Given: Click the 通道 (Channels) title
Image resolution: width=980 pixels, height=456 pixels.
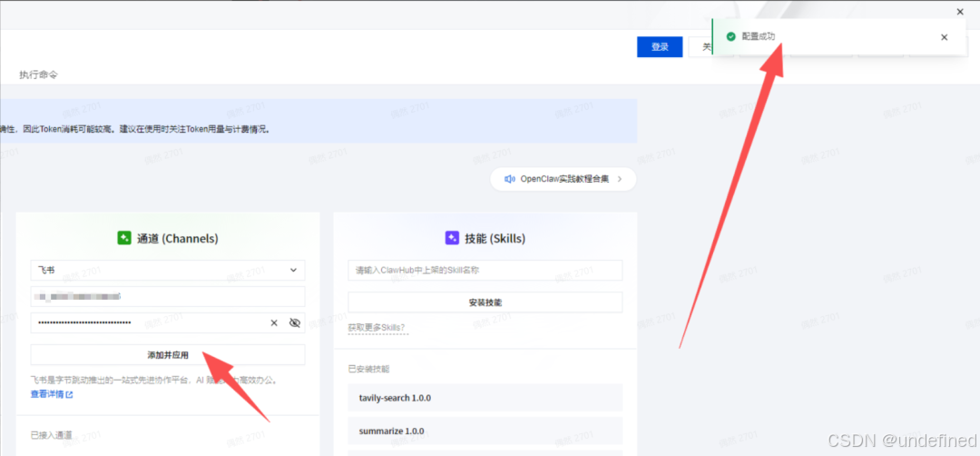Looking at the screenshot, I should coord(178,238).
